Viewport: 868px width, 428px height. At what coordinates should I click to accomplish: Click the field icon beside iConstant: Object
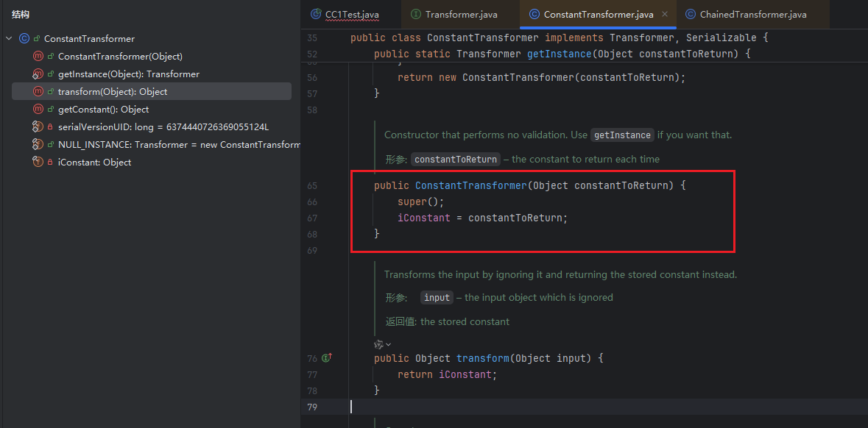38,163
